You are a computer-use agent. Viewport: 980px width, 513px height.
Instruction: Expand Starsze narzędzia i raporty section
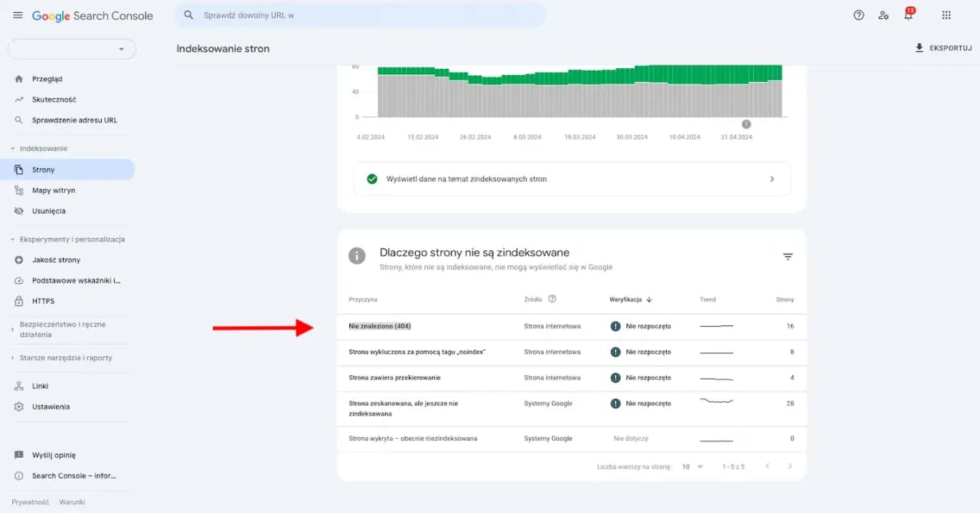coord(13,358)
